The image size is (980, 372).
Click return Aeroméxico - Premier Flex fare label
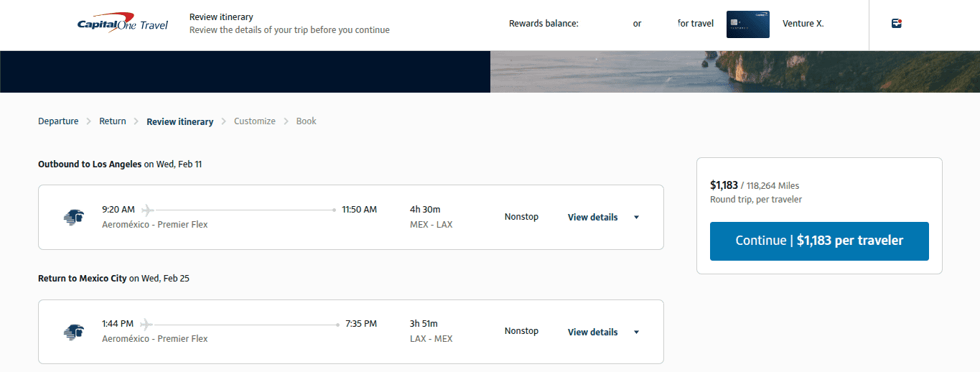point(155,339)
